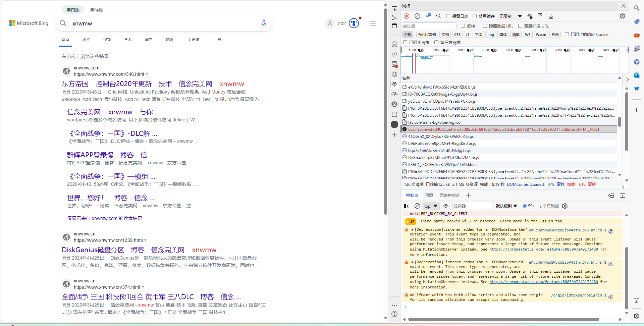This screenshot has width=644, height=326.
Task: Select the blocked dcsm?conwid=240 request row
Action: pyautogui.click(x=509, y=129)
